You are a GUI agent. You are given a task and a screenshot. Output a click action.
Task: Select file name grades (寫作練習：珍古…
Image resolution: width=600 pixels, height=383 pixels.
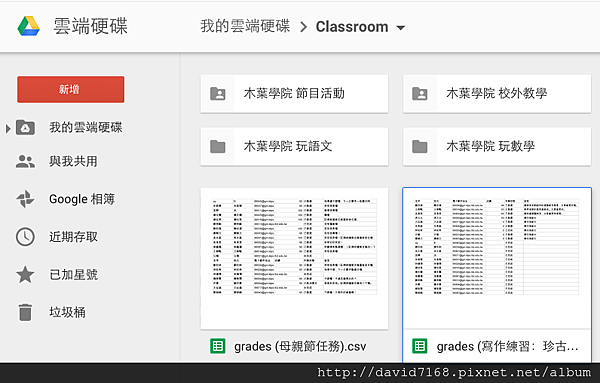(507, 346)
